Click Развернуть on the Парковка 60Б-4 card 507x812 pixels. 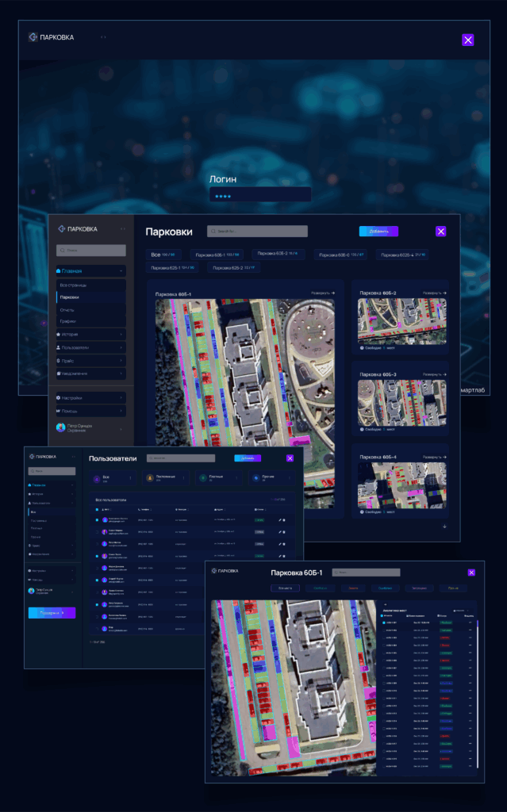coord(435,458)
